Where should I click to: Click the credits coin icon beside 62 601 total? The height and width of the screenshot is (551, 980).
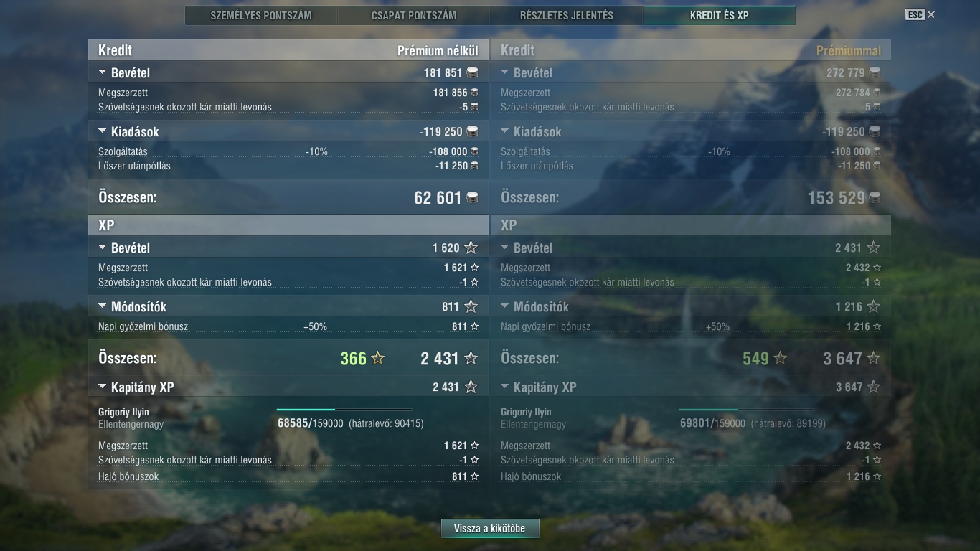pos(472,197)
